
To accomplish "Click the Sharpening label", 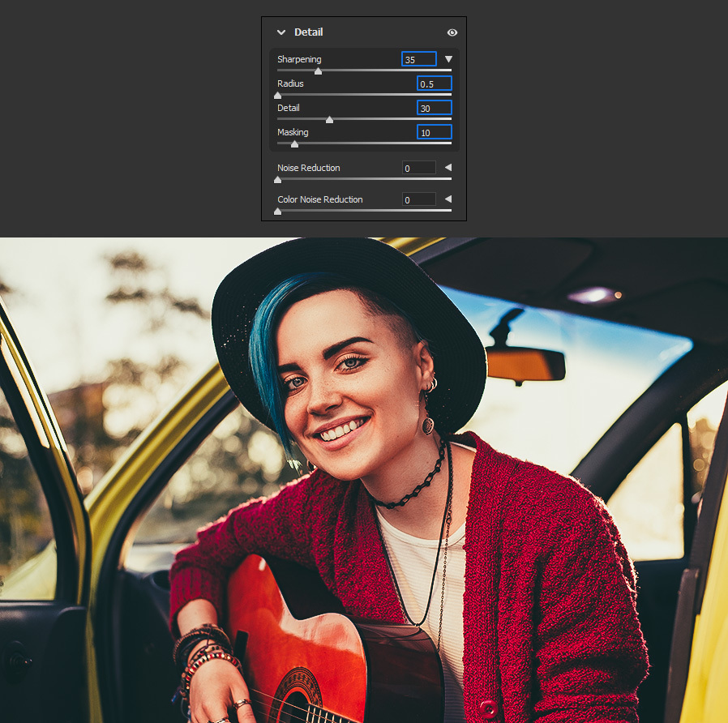I will coord(299,59).
